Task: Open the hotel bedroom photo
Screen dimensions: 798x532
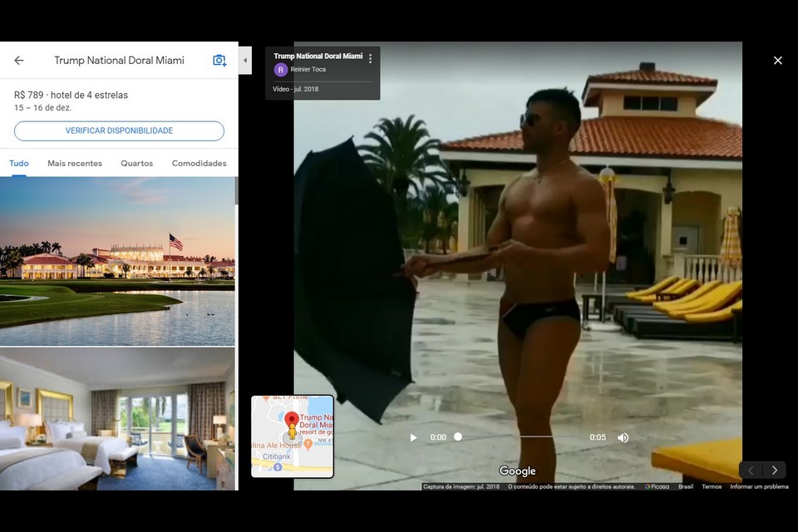Action: 117,419
